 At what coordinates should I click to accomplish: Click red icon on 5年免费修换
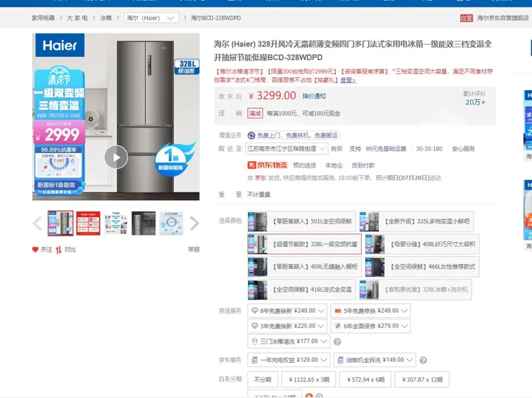[x=338, y=311]
